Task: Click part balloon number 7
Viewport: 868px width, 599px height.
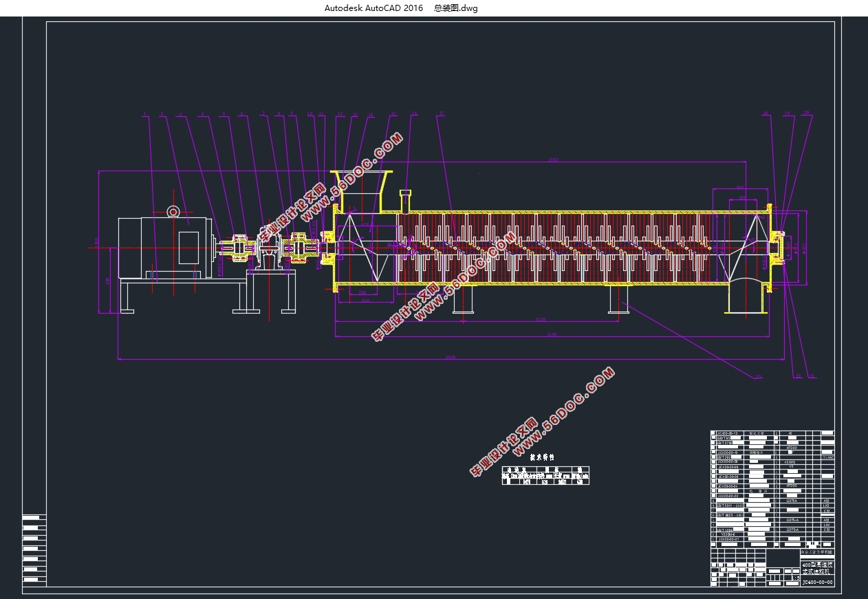Action: pyautogui.click(x=262, y=114)
